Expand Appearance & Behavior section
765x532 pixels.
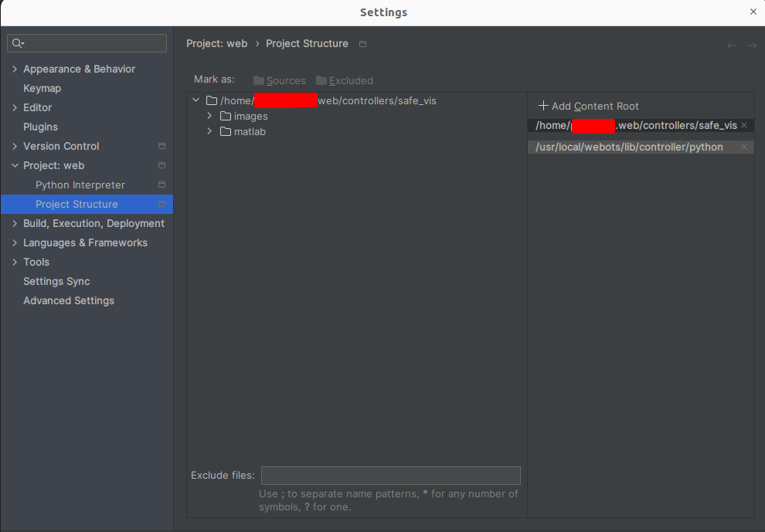pyautogui.click(x=15, y=69)
